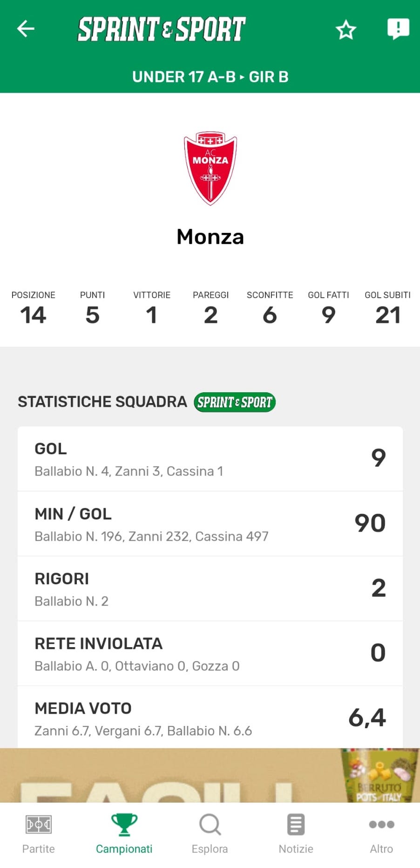Viewport: 420px width, 868px height.
Task: Tap the Monza team name heading
Action: (210, 237)
